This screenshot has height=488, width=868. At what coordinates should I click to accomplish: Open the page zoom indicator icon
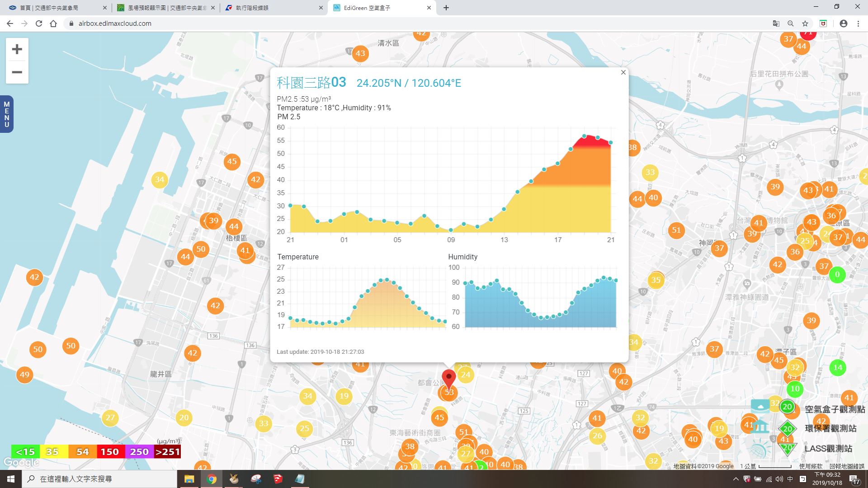pyautogui.click(x=791, y=23)
